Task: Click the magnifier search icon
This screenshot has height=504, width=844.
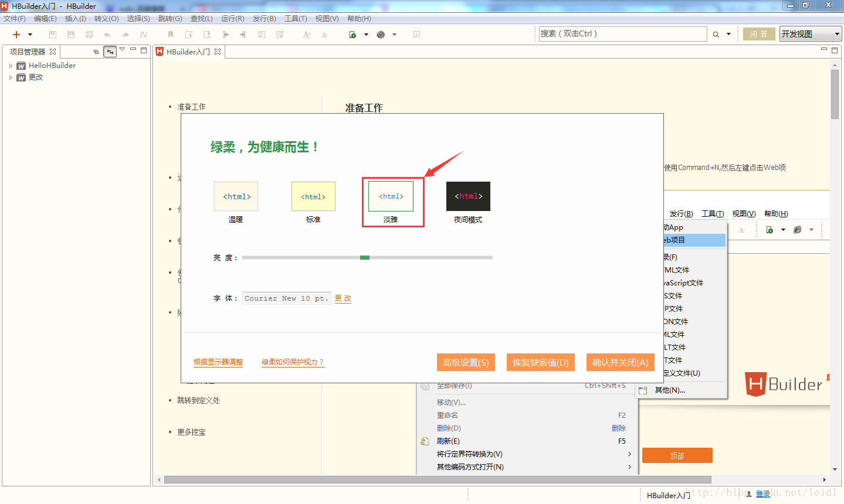Action: [716, 35]
